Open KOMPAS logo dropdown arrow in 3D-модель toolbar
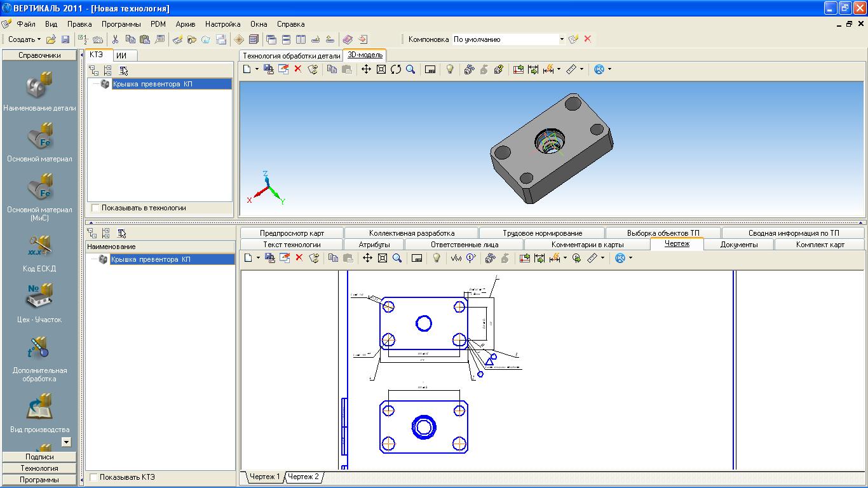The width and height of the screenshot is (868, 488). click(x=609, y=69)
